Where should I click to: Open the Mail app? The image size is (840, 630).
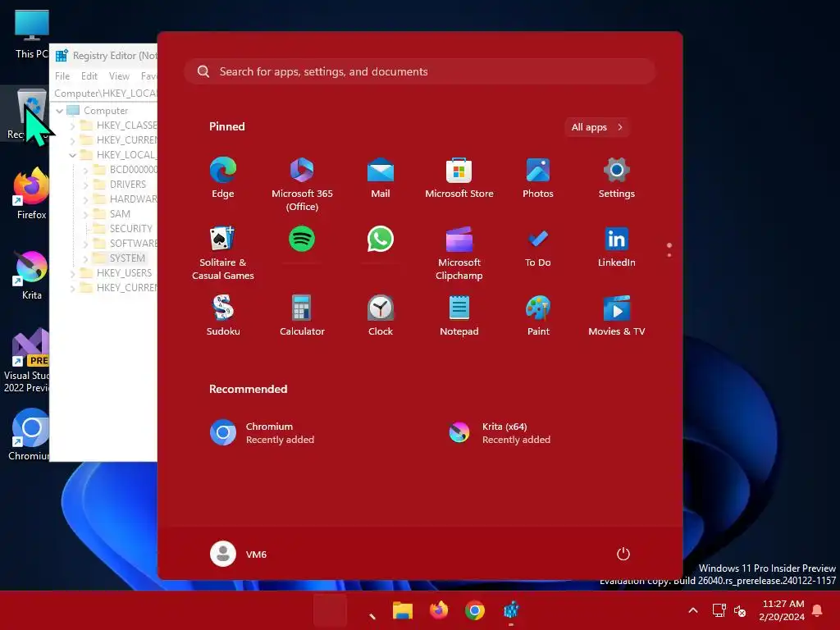tap(381, 178)
